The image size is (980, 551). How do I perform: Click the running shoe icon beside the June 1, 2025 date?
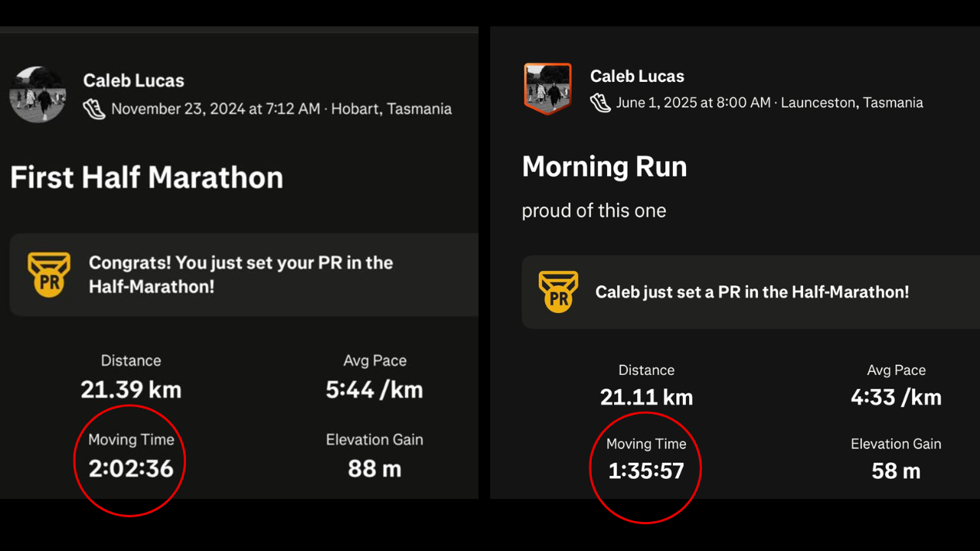(601, 103)
